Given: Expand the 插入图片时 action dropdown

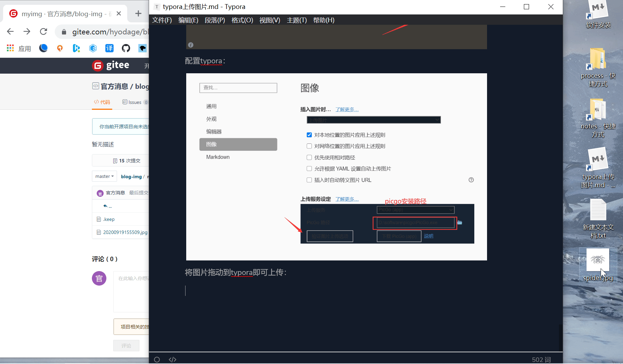Looking at the screenshot, I should (373, 120).
